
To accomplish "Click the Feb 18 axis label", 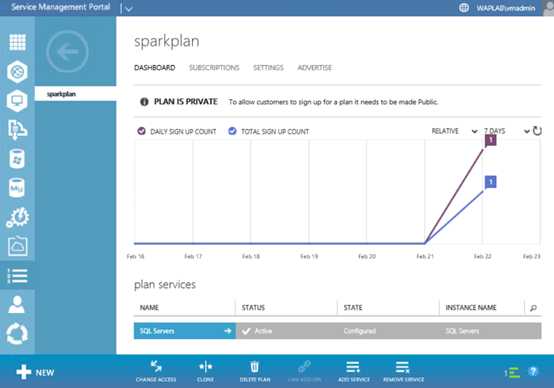I will (x=251, y=256).
